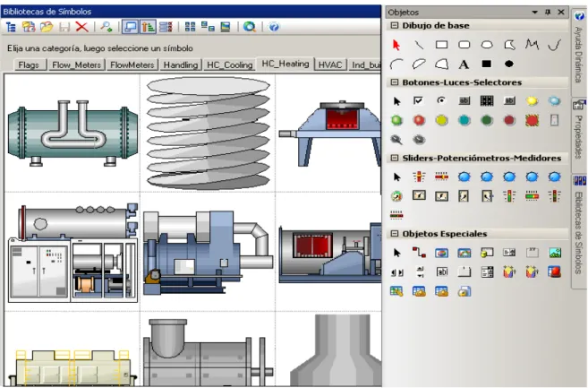Choose the rectangle drawing tool
Screen dimensions: 588x388
click(441, 45)
